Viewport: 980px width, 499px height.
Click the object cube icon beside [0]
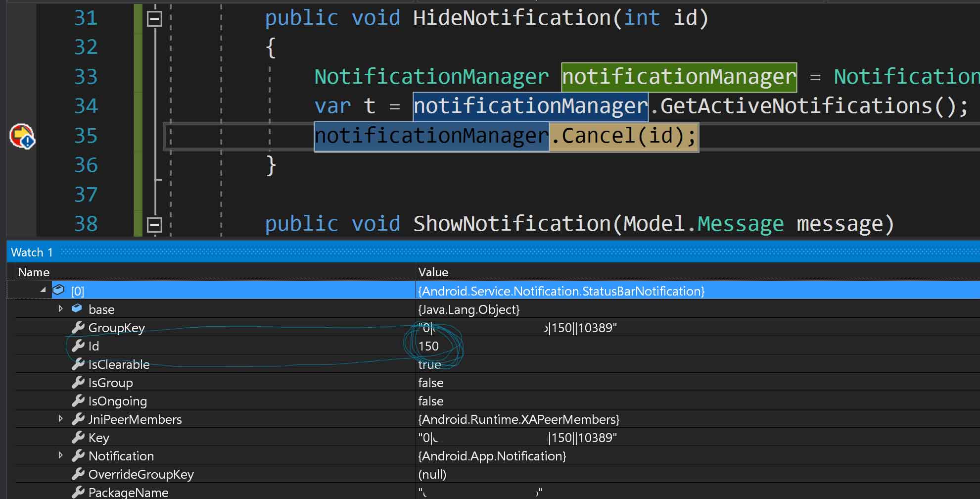coord(59,291)
